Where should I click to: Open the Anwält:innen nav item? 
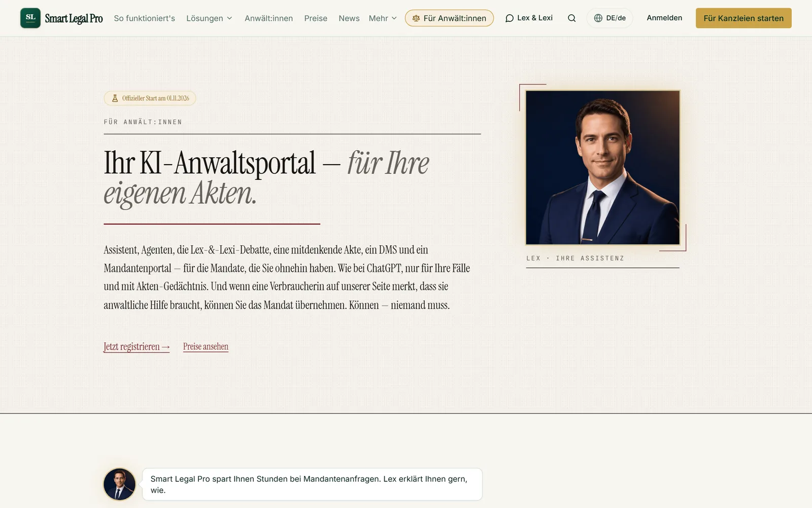pyautogui.click(x=268, y=18)
